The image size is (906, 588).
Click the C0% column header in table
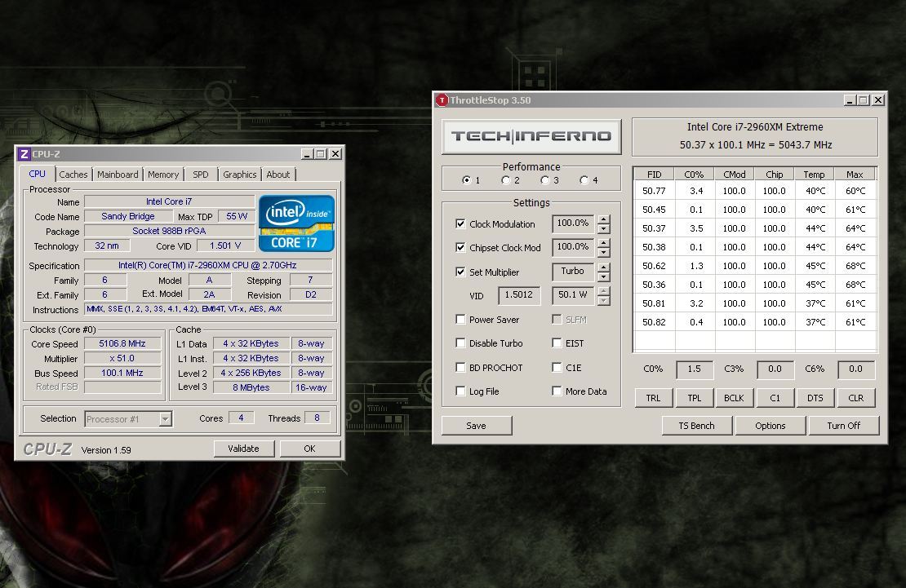pyautogui.click(x=695, y=175)
